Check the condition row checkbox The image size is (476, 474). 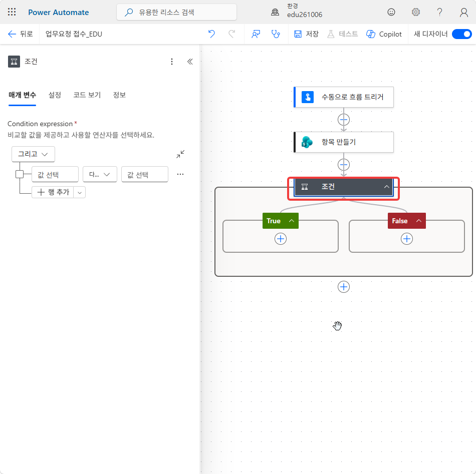point(20,174)
